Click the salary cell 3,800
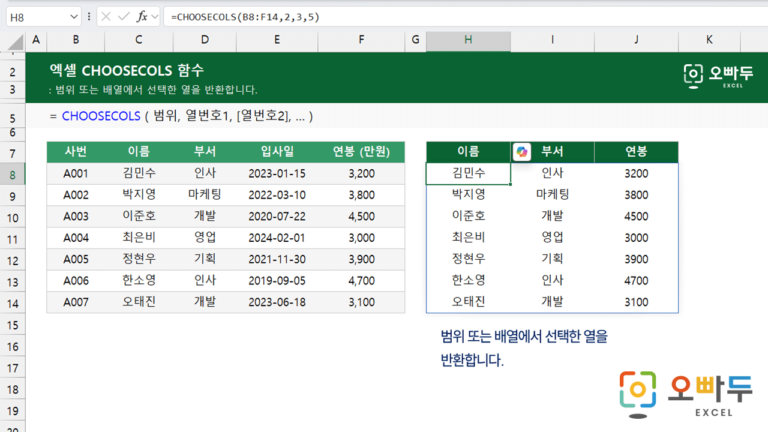 pyautogui.click(x=361, y=195)
